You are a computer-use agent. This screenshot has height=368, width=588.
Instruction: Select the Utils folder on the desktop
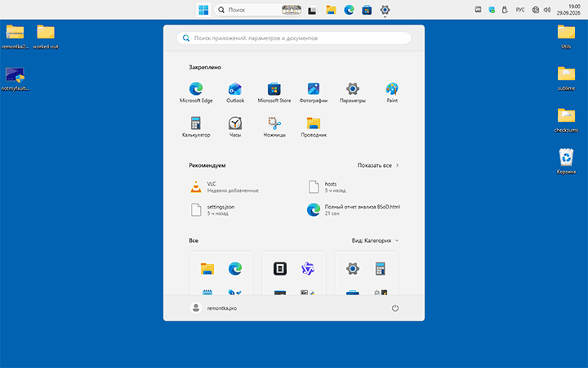pos(566,37)
